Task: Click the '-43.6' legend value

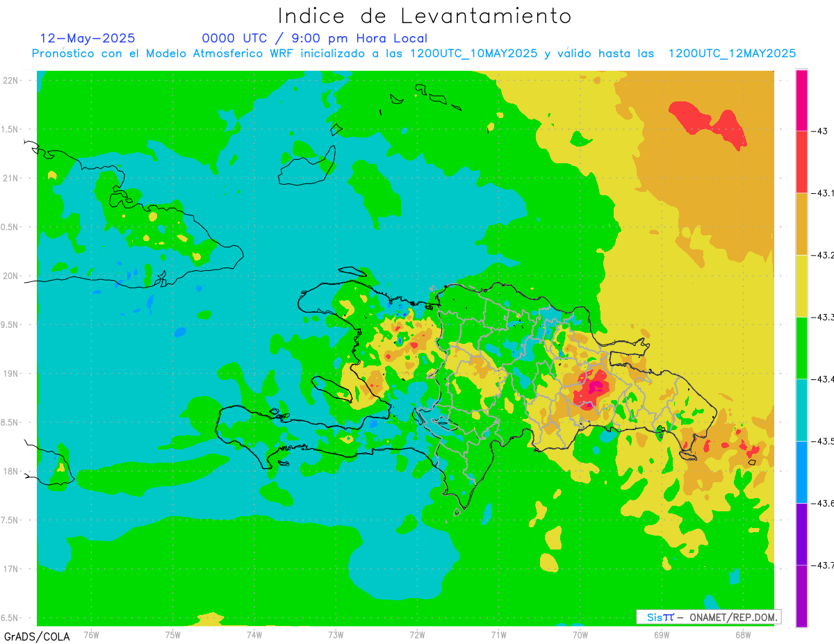Action: click(824, 503)
